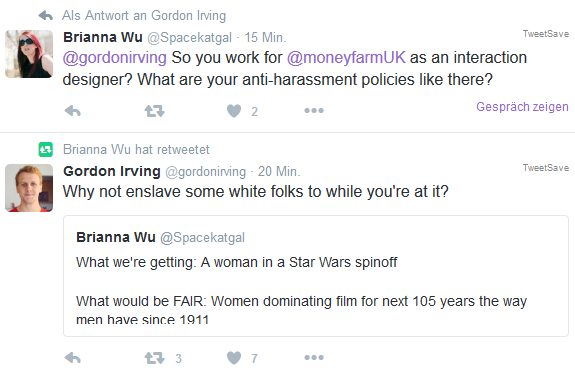Open Brianna Wu's profile picture

pyautogui.click(x=29, y=54)
